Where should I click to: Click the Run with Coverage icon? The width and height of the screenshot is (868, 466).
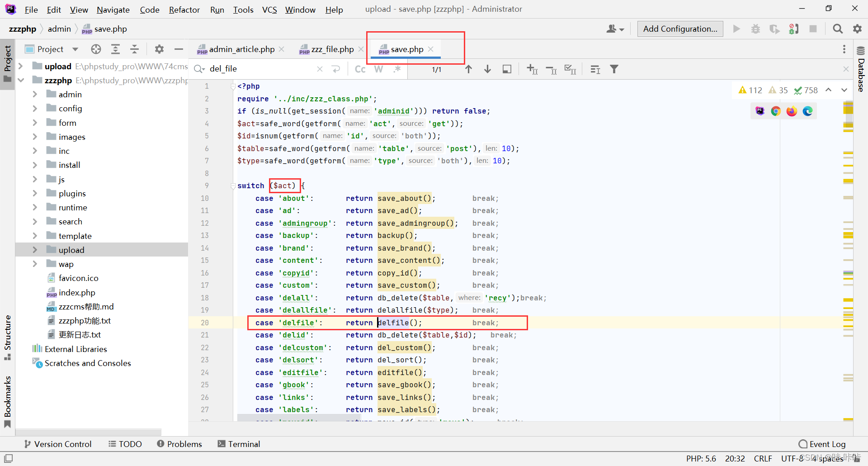(x=774, y=29)
